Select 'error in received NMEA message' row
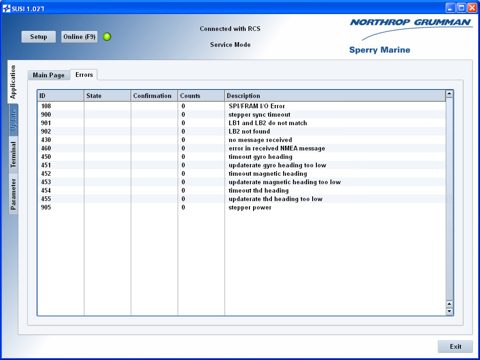The width and height of the screenshot is (480, 360). tap(241, 148)
